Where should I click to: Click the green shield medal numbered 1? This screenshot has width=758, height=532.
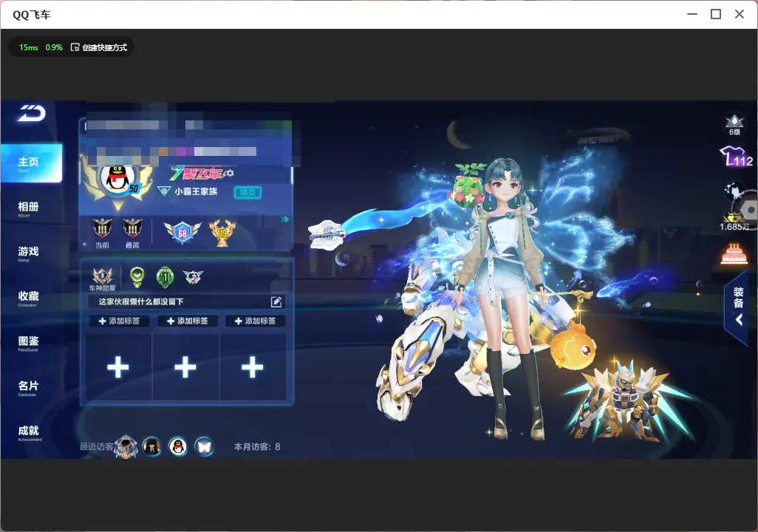tap(165, 277)
